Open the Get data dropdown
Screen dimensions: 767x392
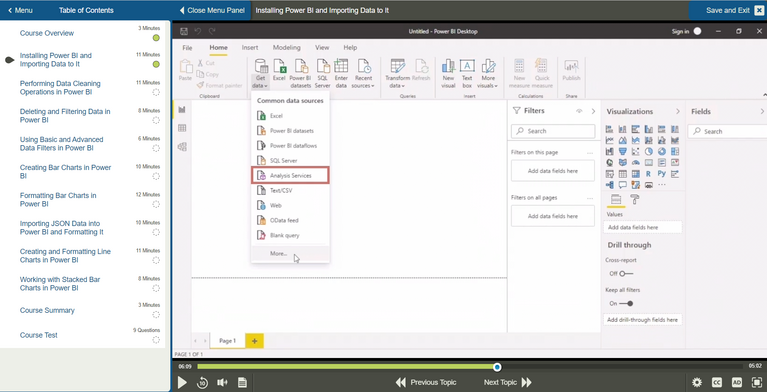[x=260, y=74]
